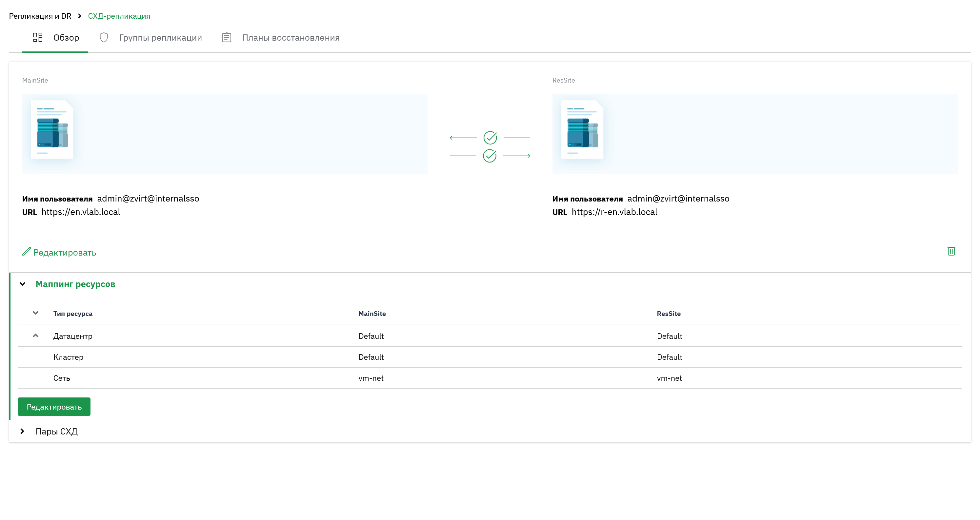Expand the Пары СХД section
The height and width of the screenshot is (520, 980).
(22, 431)
